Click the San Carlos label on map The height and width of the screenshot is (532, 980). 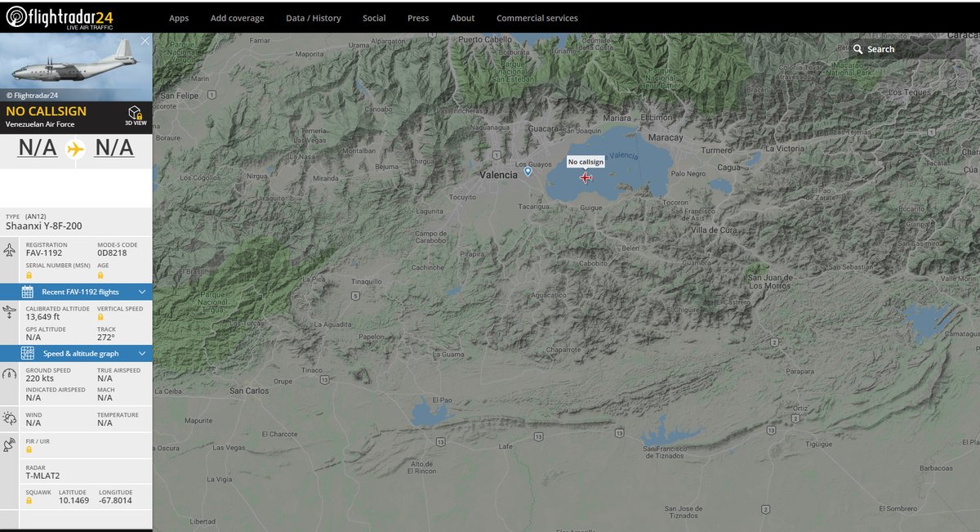coord(249,391)
